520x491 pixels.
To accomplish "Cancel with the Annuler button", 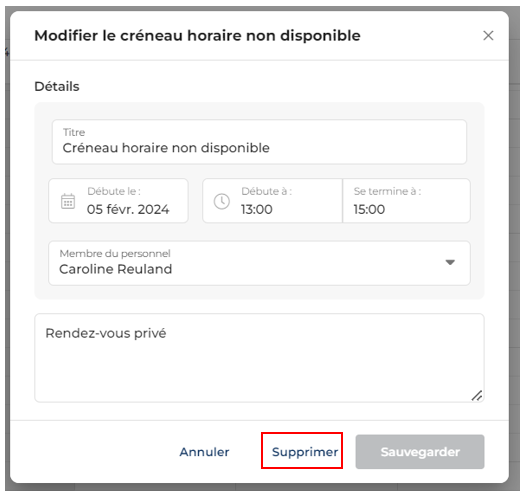I will click(x=204, y=452).
